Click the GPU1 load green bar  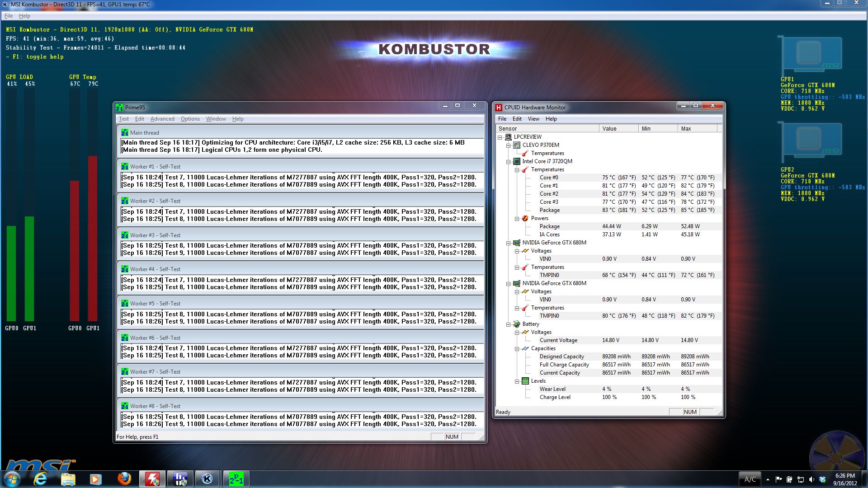coord(29,269)
